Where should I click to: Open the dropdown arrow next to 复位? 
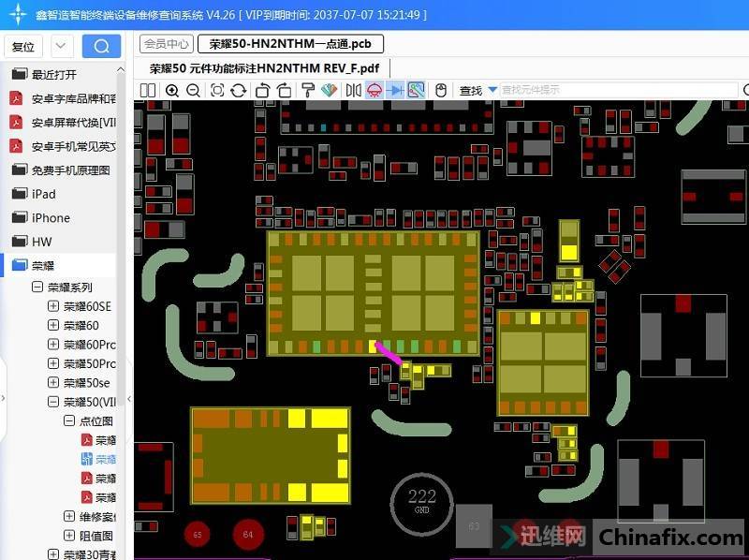coord(61,46)
